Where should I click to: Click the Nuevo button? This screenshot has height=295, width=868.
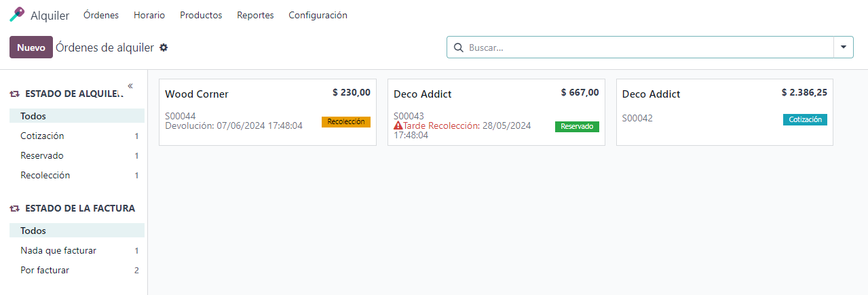click(x=31, y=47)
